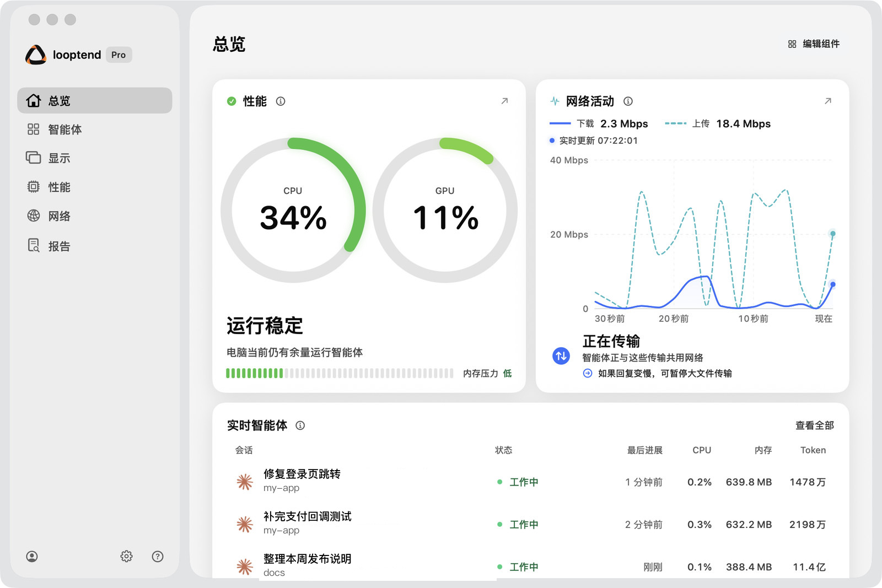
Task: Select 性能 in the sidebar
Action: point(95,187)
